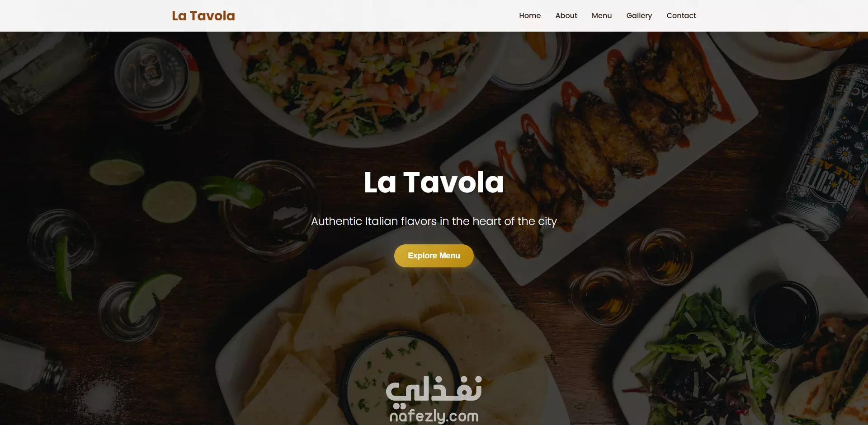Click the Explore Menu button

pyautogui.click(x=434, y=256)
